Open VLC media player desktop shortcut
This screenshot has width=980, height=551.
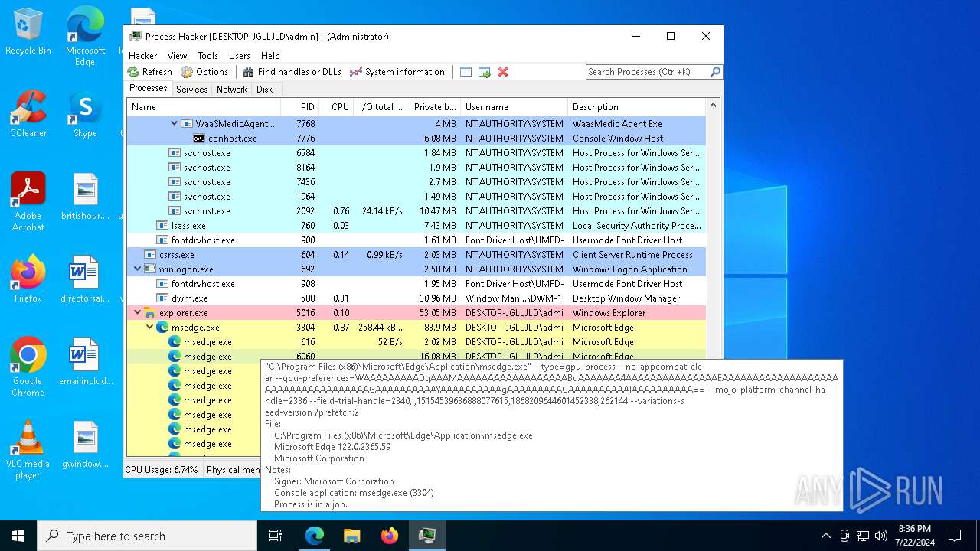28,450
